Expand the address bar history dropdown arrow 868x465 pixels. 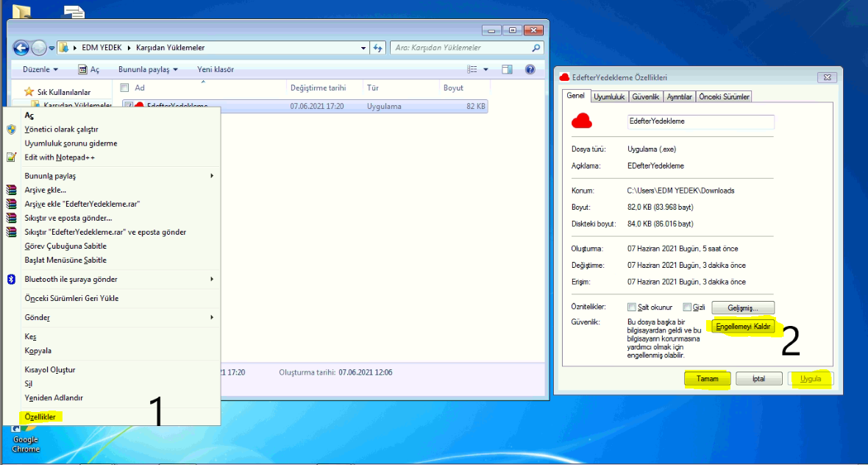pyautogui.click(x=363, y=48)
